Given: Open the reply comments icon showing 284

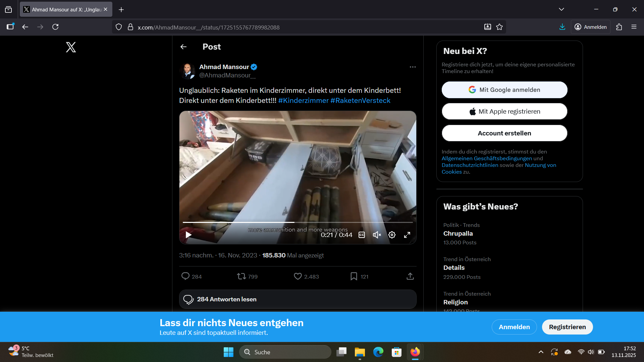Looking at the screenshot, I should tap(185, 276).
